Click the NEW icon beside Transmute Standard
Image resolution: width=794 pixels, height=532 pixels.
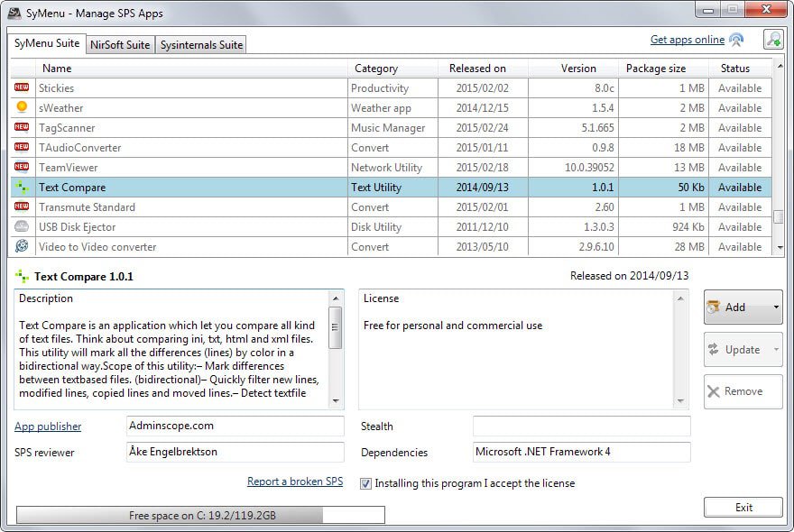pyautogui.click(x=22, y=206)
